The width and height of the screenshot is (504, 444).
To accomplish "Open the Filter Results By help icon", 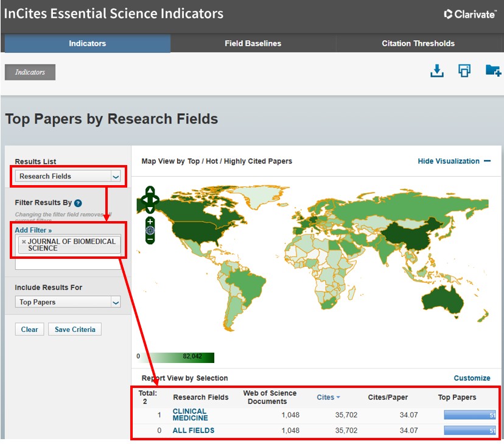I will click(78, 203).
